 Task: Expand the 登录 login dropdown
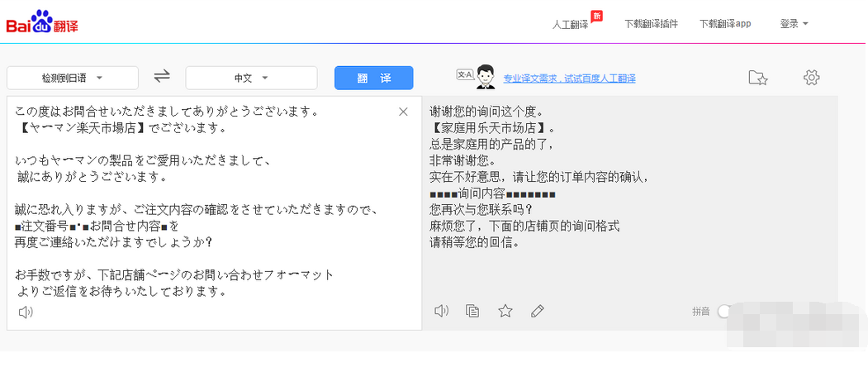pyautogui.click(x=794, y=24)
